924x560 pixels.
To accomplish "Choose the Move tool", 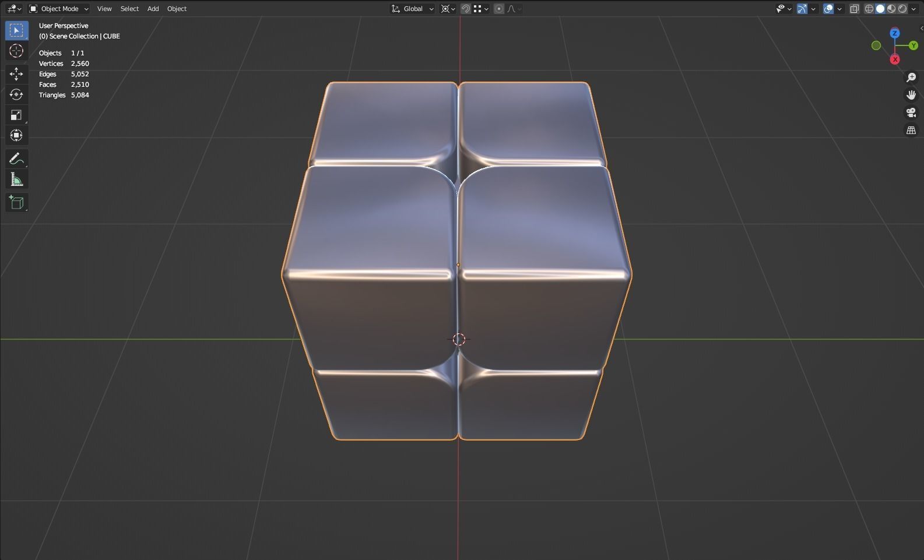I will [16, 73].
